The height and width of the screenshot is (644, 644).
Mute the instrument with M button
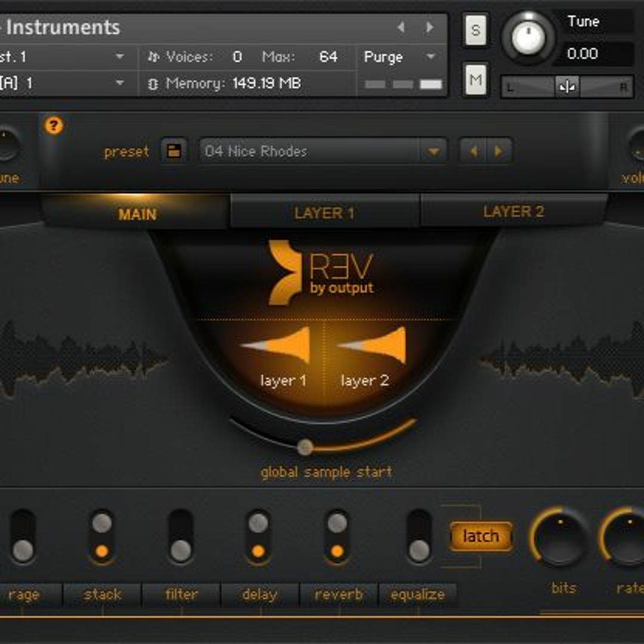point(475,79)
